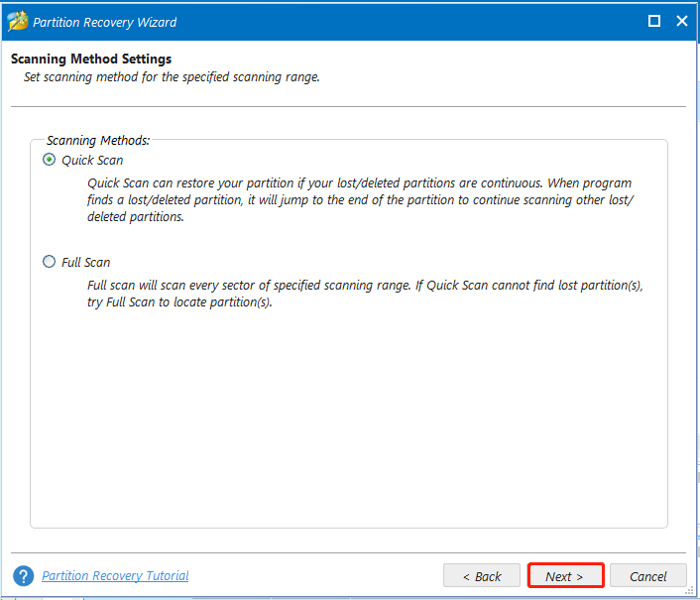Click the Quick Scan description paragraph
The height and width of the screenshot is (600, 700).
click(x=360, y=200)
